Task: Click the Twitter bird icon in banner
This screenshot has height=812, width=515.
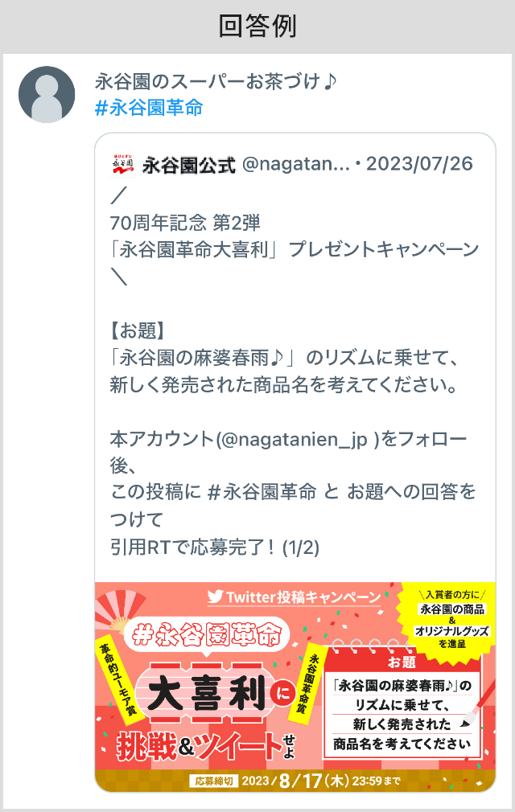Action: coord(215,597)
